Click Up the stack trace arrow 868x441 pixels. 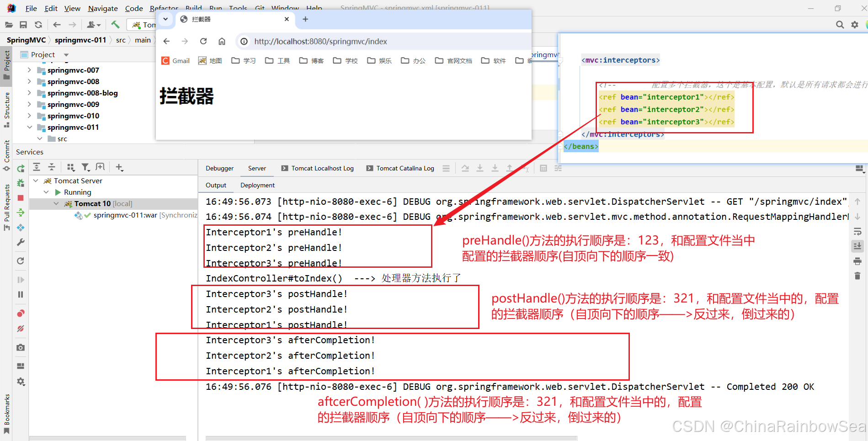[x=857, y=202]
